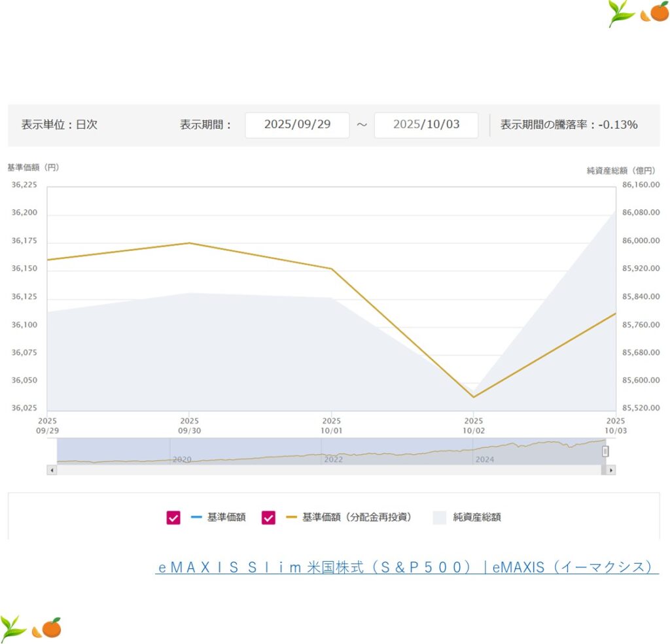
Task: Click the blue line marker for 基準価額 legend
Action: tap(196, 517)
